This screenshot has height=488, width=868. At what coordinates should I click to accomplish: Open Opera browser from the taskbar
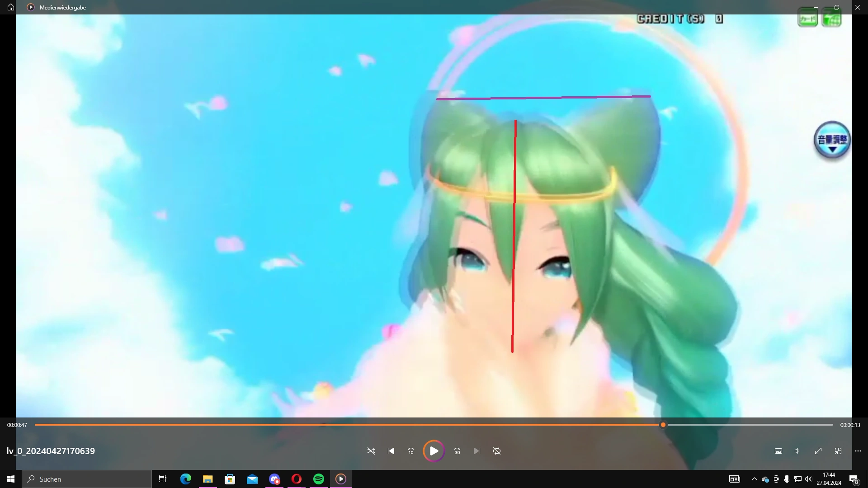coord(297,479)
